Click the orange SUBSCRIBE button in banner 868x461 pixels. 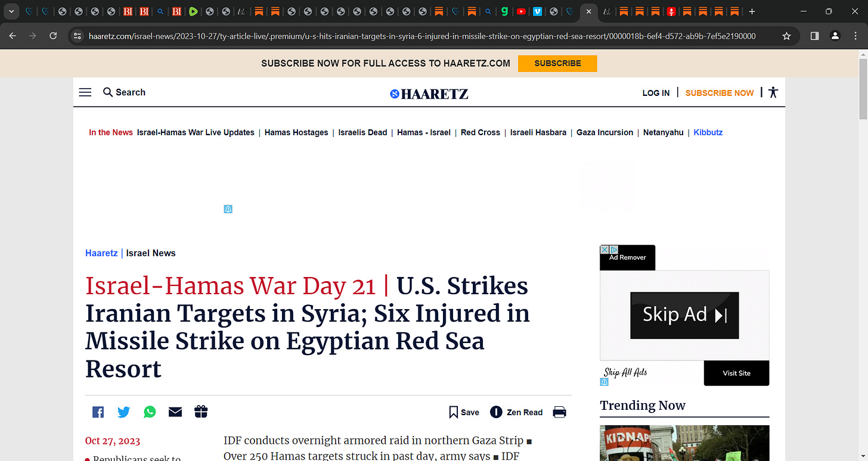point(557,63)
